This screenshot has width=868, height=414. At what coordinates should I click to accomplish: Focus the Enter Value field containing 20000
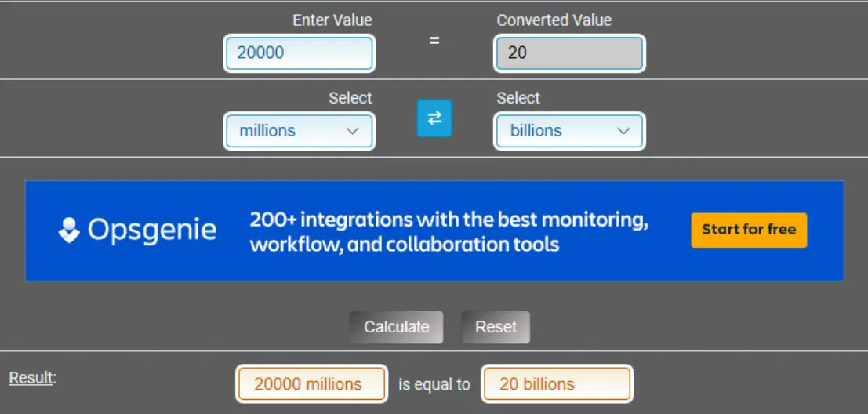click(299, 53)
